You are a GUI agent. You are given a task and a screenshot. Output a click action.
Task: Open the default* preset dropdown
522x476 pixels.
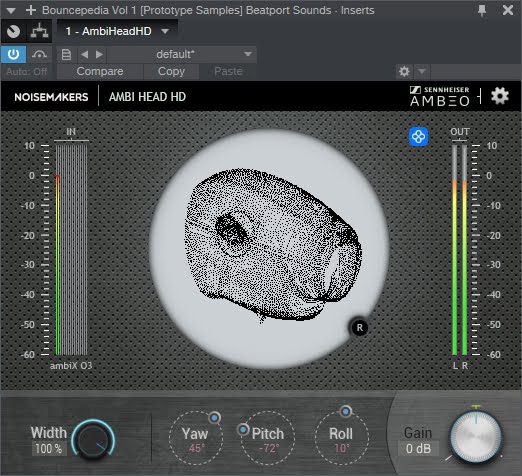pos(182,54)
